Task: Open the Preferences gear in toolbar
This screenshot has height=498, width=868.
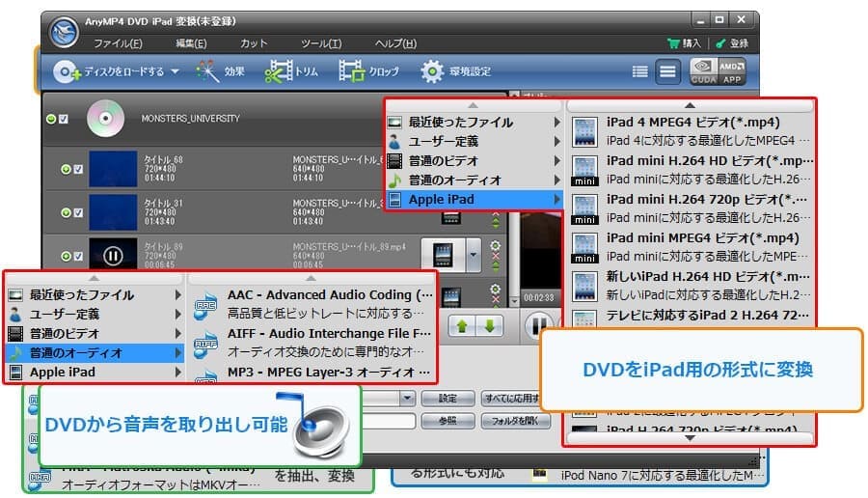Action: pyautogui.click(x=432, y=72)
